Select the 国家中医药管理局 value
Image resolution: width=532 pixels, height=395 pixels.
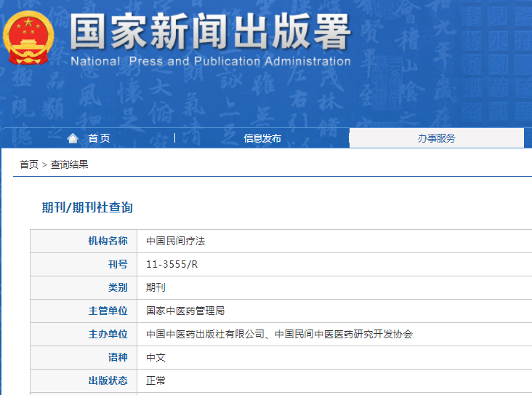(x=185, y=311)
